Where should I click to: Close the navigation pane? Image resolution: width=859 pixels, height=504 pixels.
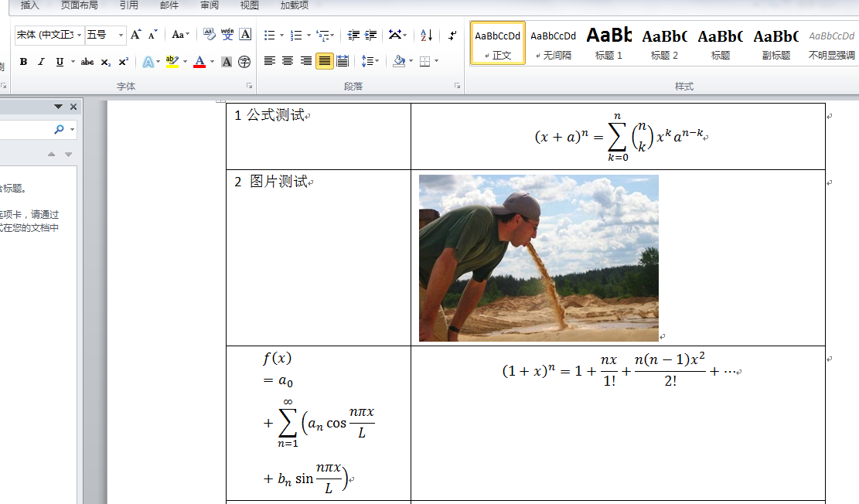tap(73, 107)
